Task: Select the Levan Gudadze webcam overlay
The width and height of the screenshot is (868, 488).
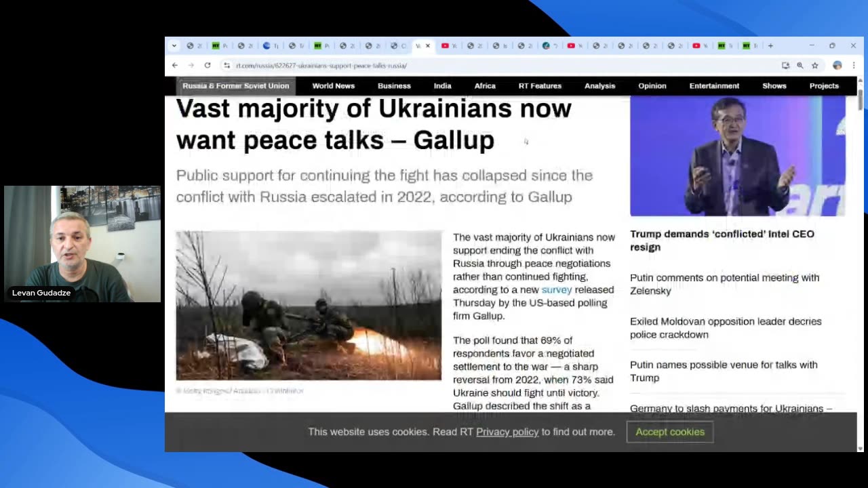Action: pyautogui.click(x=82, y=244)
